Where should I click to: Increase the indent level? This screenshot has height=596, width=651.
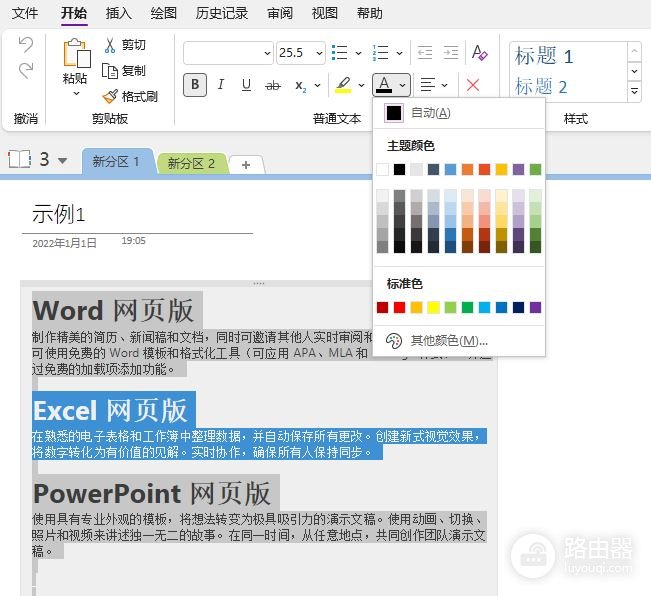tap(451, 53)
